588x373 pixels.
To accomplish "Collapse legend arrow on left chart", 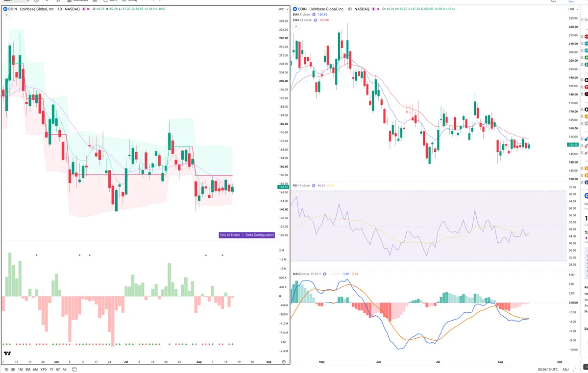I will click(x=6, y=15).
